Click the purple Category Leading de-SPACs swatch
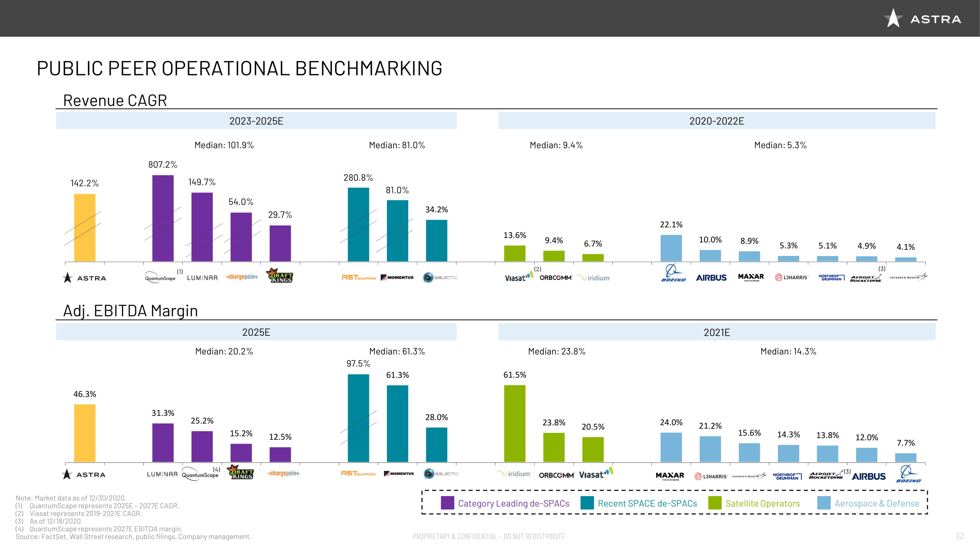Viewport: 980px width, 551px height. click(x=447, y=503)
